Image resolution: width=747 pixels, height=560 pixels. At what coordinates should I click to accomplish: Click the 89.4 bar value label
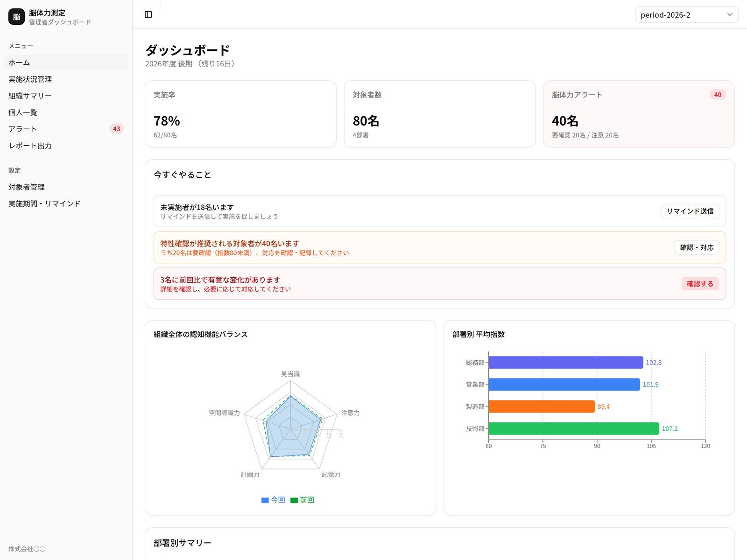tap(603, 406)
